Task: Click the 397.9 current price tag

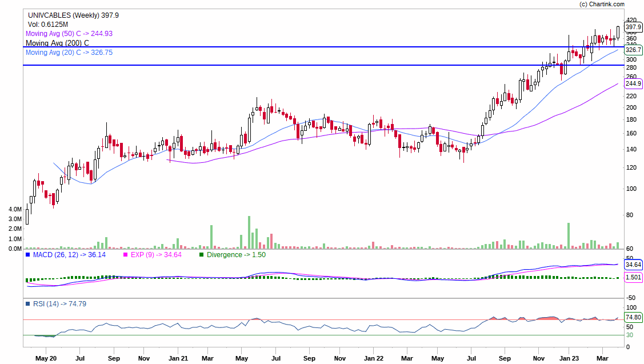Action: point(633,27)
